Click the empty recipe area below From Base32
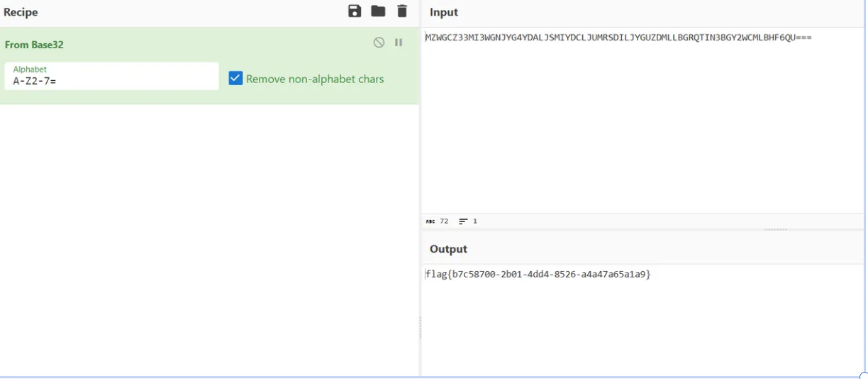The width and height of the screenshot is (868, 379). click(x=209, y=234)
